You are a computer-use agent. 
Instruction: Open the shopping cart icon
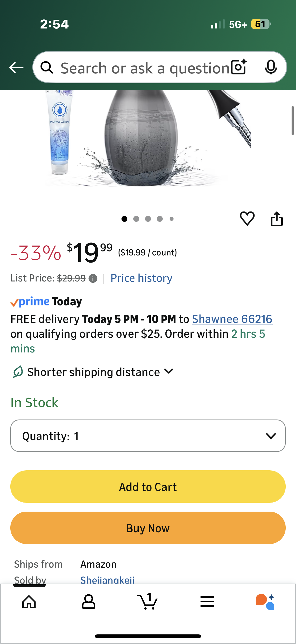pos(148,602)
